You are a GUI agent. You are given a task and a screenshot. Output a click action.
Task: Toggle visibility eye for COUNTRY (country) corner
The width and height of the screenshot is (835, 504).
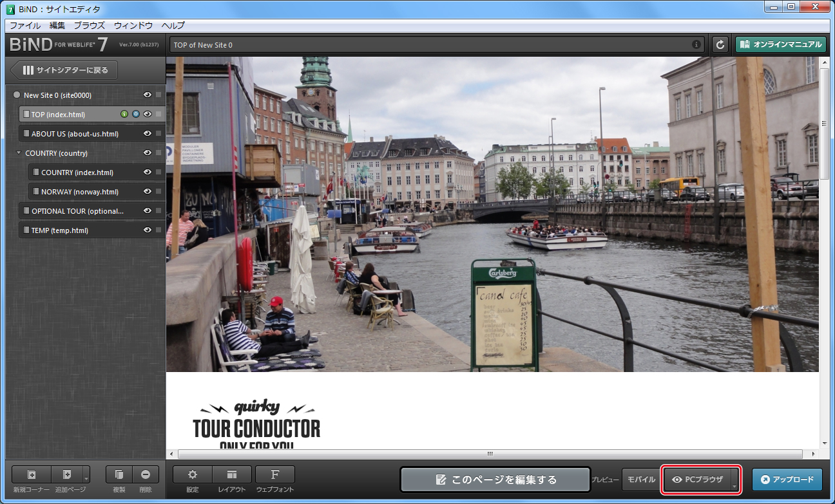tap(148, 153)
